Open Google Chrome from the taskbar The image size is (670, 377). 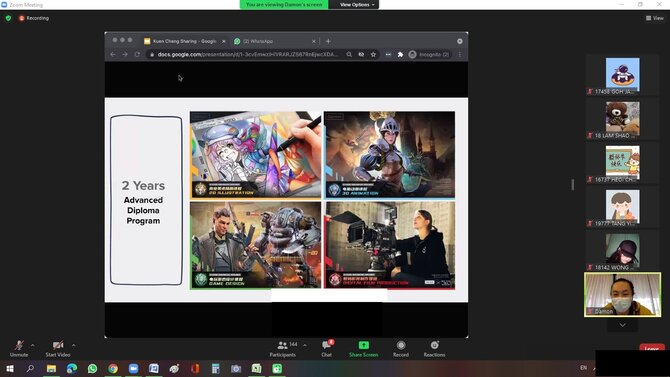coord(113,368)
